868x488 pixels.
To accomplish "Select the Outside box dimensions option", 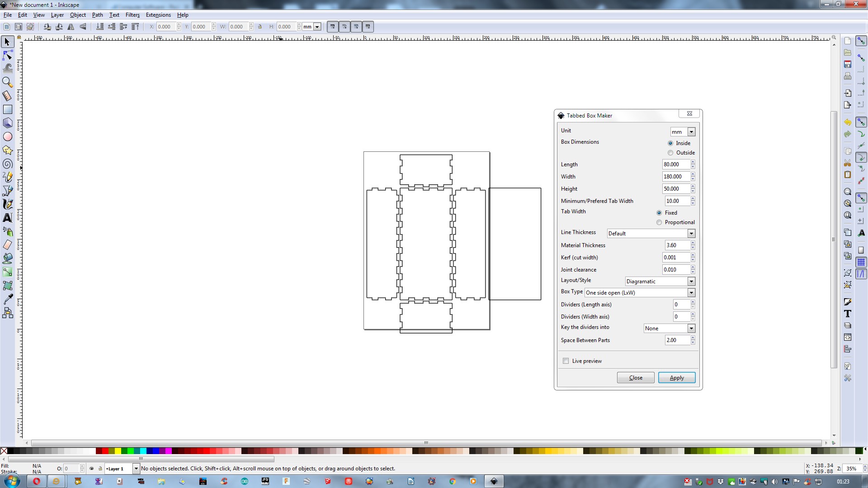I will pos(670,153).
